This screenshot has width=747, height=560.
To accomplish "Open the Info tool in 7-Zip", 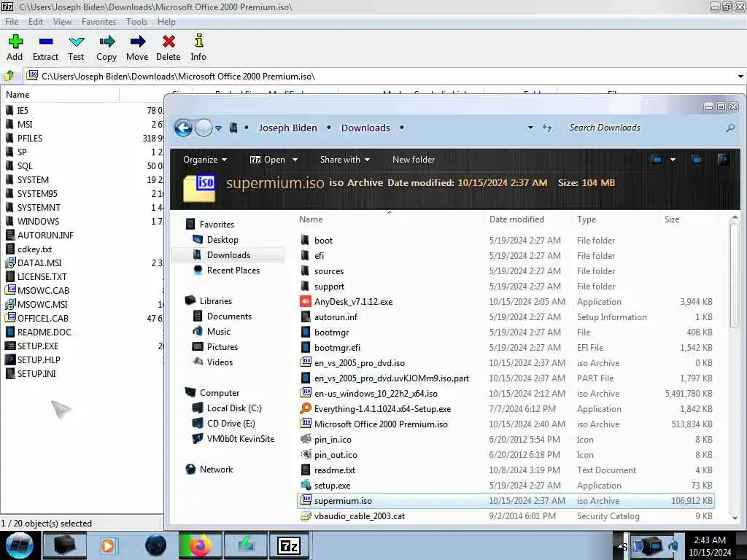I will click(x=198, y=47).
